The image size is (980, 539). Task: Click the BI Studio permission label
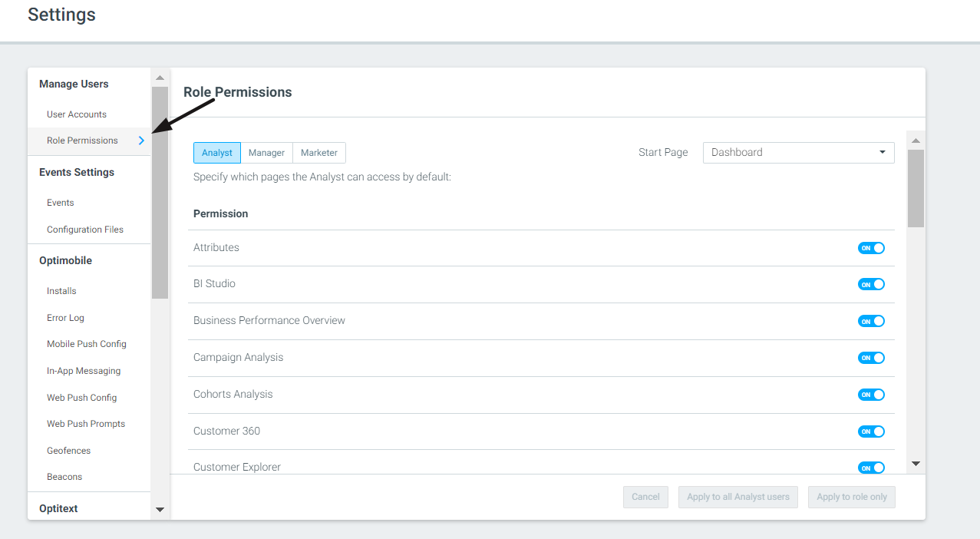(214, 283)
